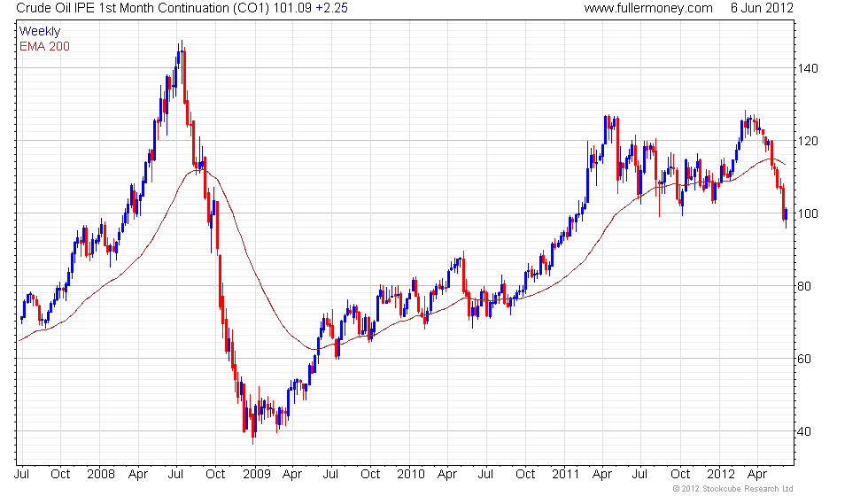Click the 2009 year label on time axis

click(256, 475)
